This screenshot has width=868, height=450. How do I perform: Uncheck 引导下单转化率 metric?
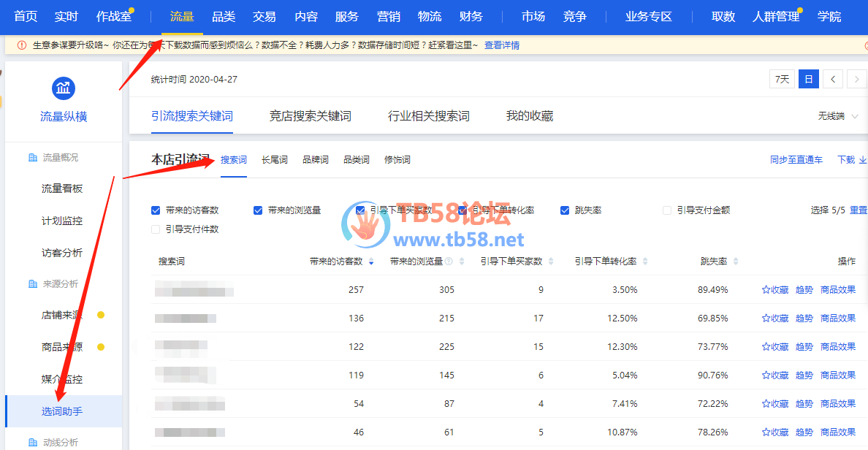(462, 210)
